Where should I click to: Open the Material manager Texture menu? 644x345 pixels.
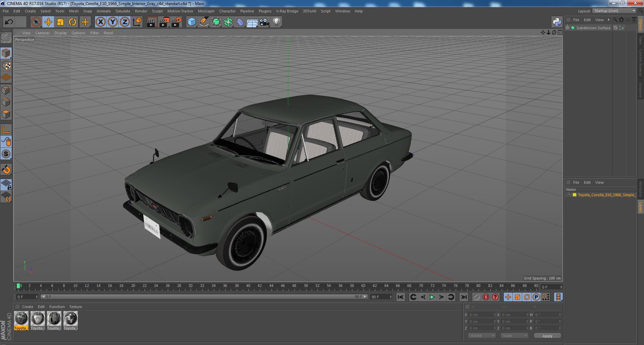pos(76,307)
